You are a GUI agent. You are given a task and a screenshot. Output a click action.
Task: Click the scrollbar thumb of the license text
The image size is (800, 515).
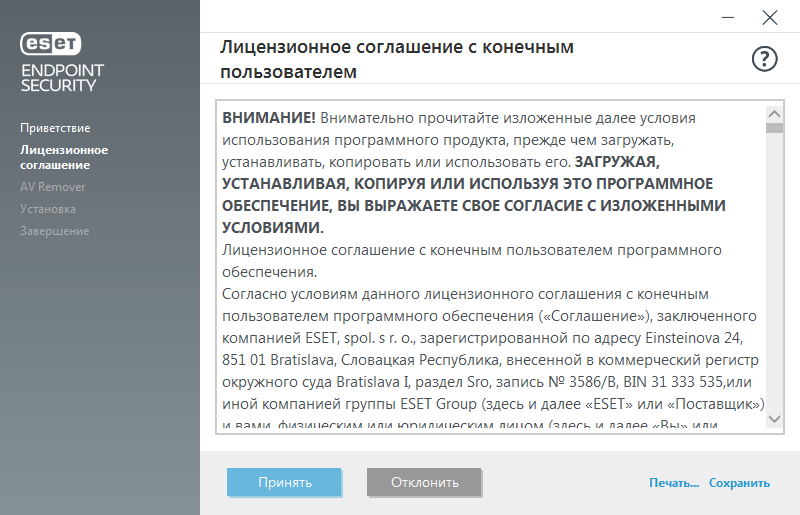click(x=774, y=128)
